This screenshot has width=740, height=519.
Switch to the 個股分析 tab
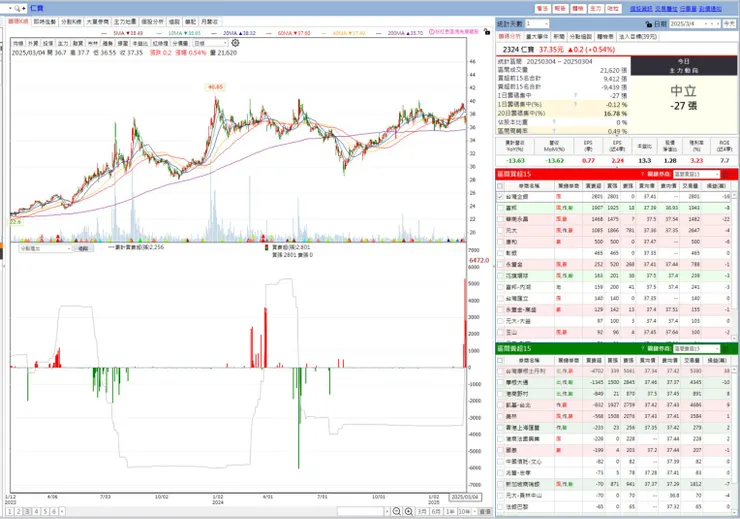[x=152, y=22]
